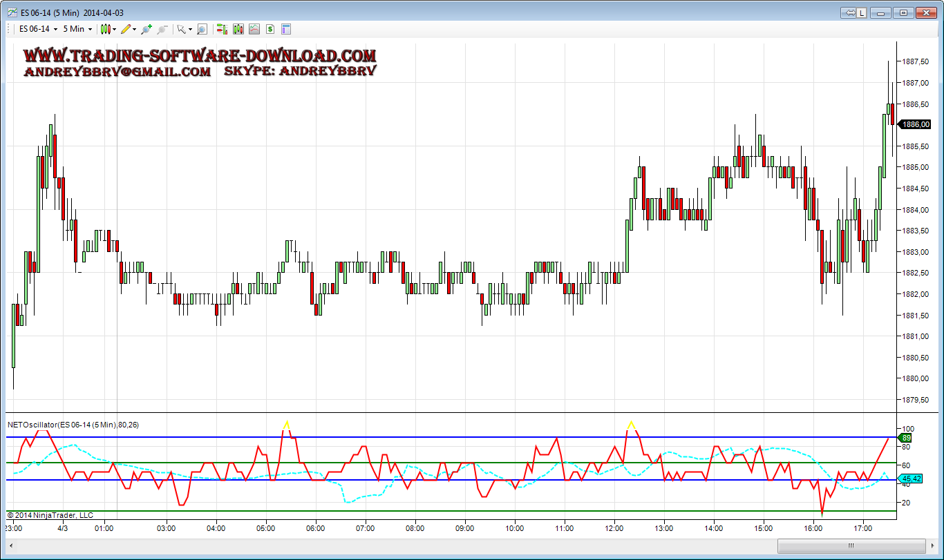Open the Strategies dollar sign icon
Viewport: 944px width, 560px height.
click(x=270, y=29)
